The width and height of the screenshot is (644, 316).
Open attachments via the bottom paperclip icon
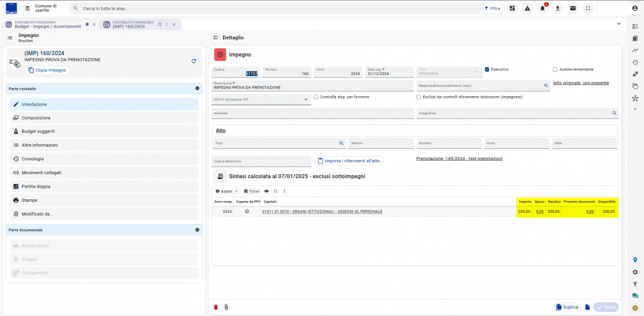(226, 307)
